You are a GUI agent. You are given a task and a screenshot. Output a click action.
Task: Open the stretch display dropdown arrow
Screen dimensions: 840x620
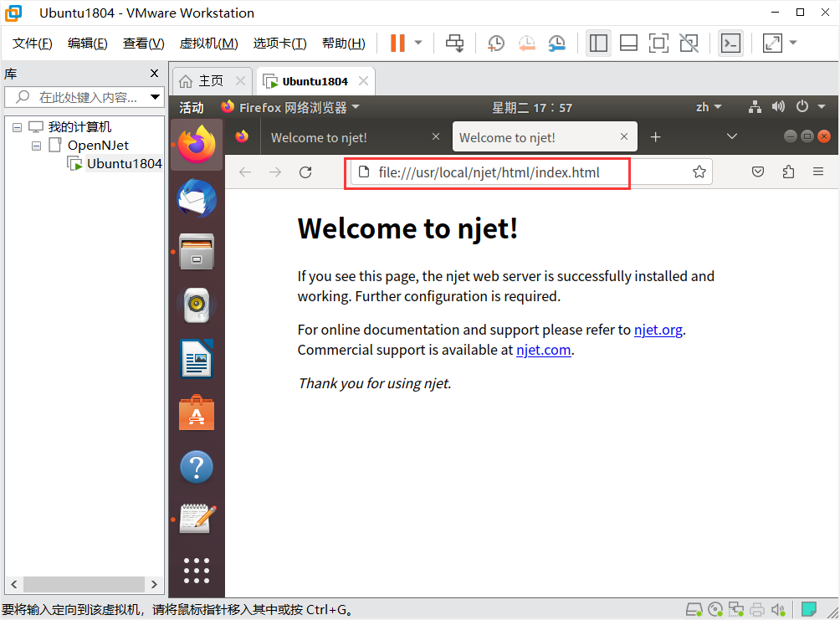pos(793,43)
